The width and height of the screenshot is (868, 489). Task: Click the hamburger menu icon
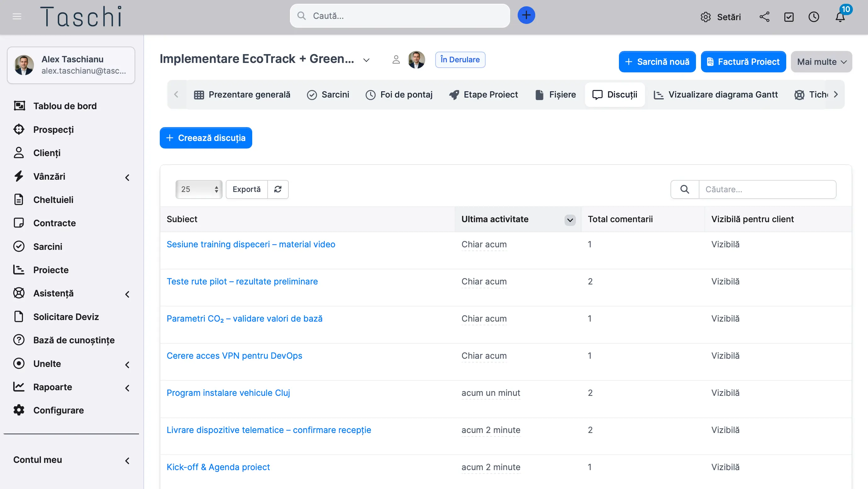(17, 17)
